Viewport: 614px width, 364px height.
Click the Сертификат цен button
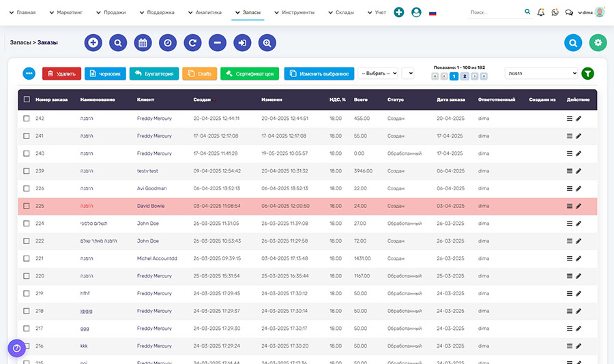pos(250,74)
